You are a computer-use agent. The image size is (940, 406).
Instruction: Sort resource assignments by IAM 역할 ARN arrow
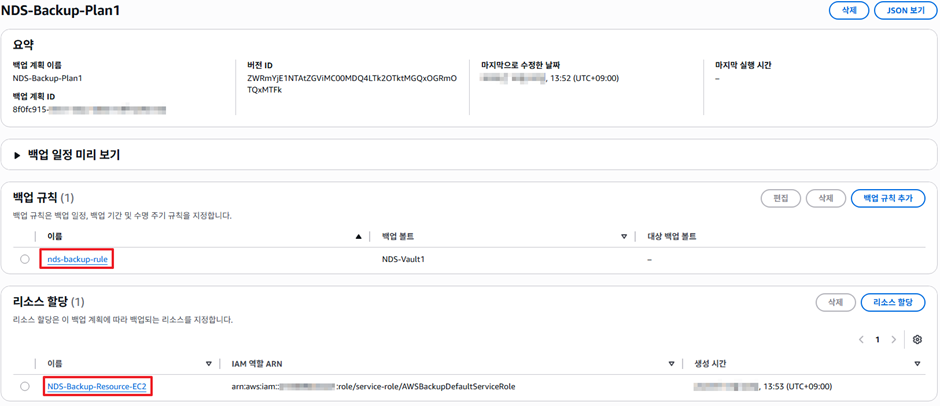click(671, 364)
